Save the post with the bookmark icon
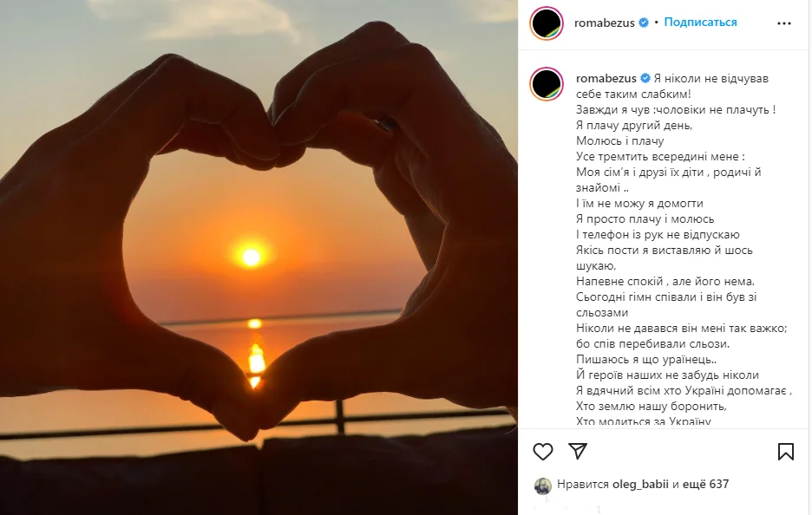 (785, 451)
